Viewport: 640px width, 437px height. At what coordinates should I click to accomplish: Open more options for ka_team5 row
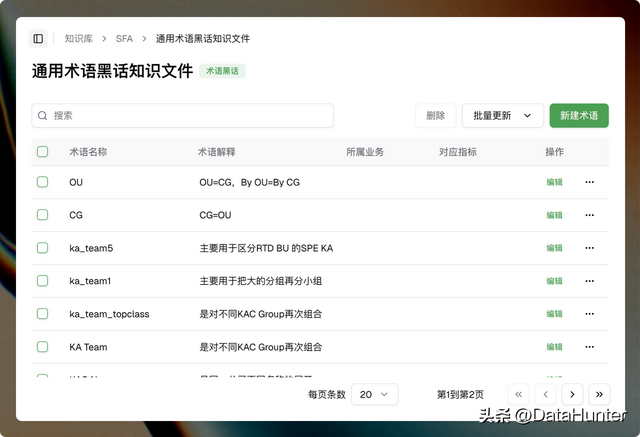pos(589,248)
